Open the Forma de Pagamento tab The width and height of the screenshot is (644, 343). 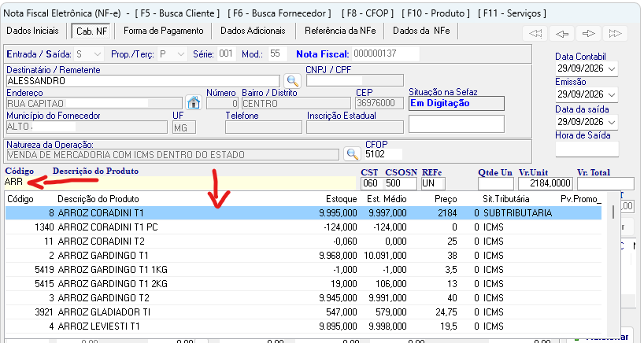click(x=164, y=31)
